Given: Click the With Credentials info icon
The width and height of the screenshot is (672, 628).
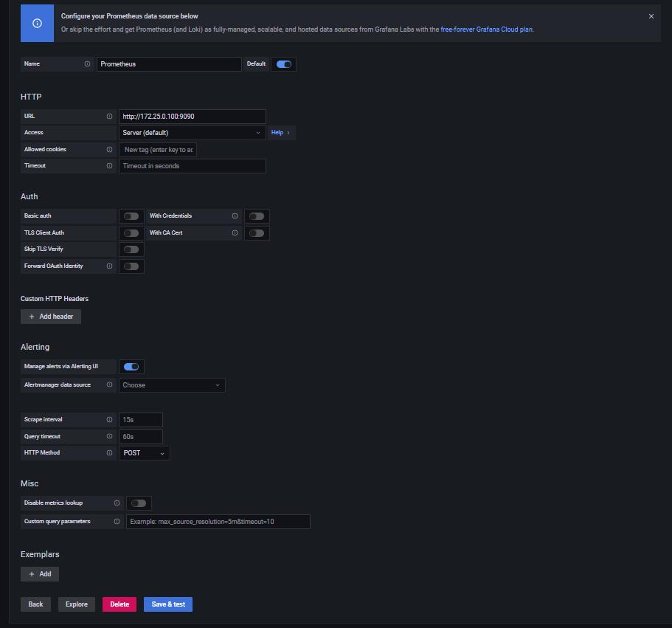Looking at the screenshot, I should click(235, 215).
